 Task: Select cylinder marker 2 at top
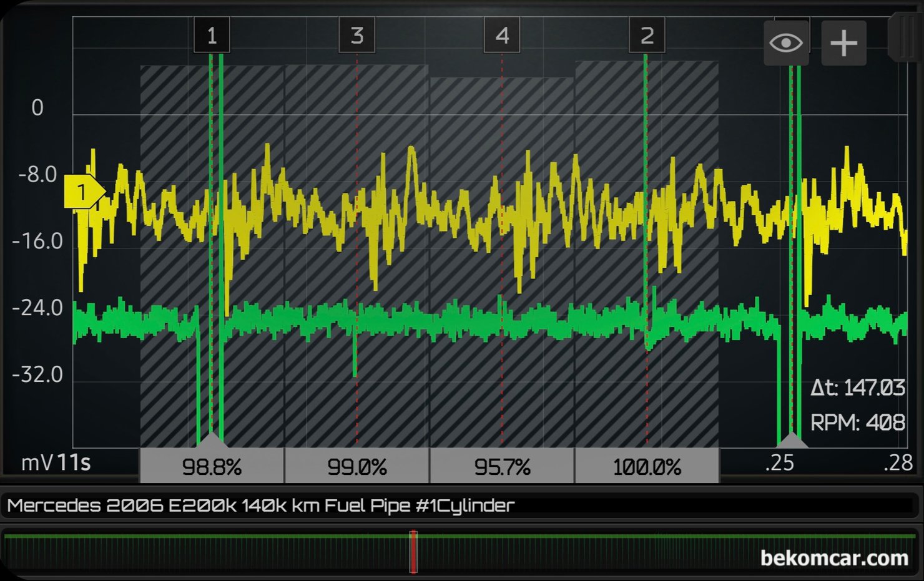[647, 36]
